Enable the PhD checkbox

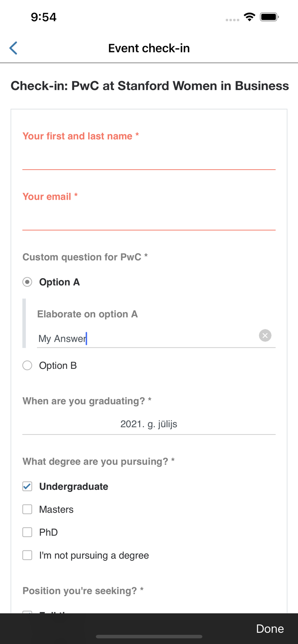27,532
